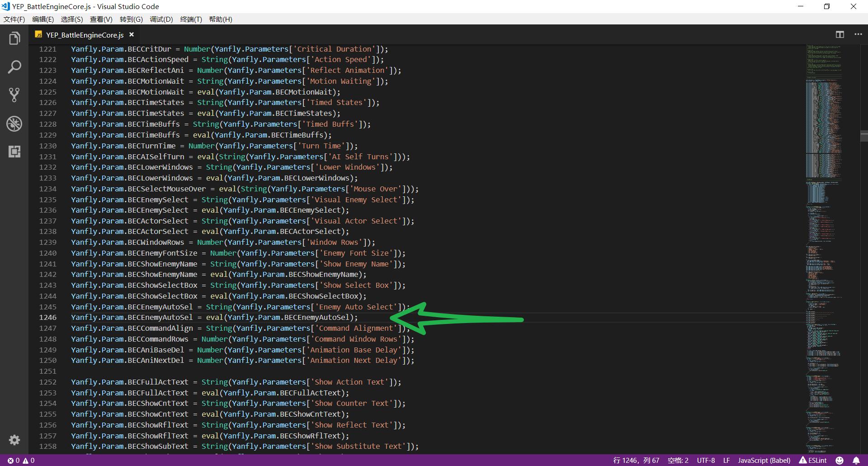The height and width of the screenshot is (466, 868).
Task: Open the 选择(S) menu
Action: (72, 19)
